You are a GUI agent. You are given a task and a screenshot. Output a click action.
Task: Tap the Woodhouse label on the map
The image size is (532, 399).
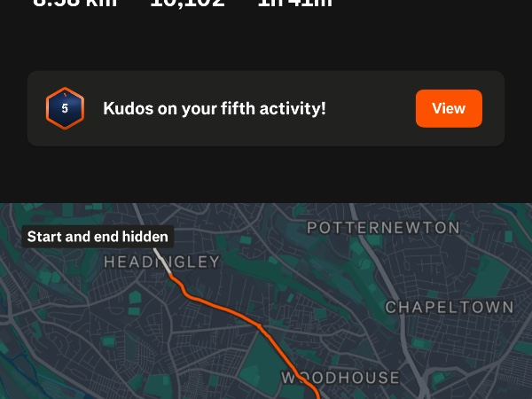(x=340, y=378)
